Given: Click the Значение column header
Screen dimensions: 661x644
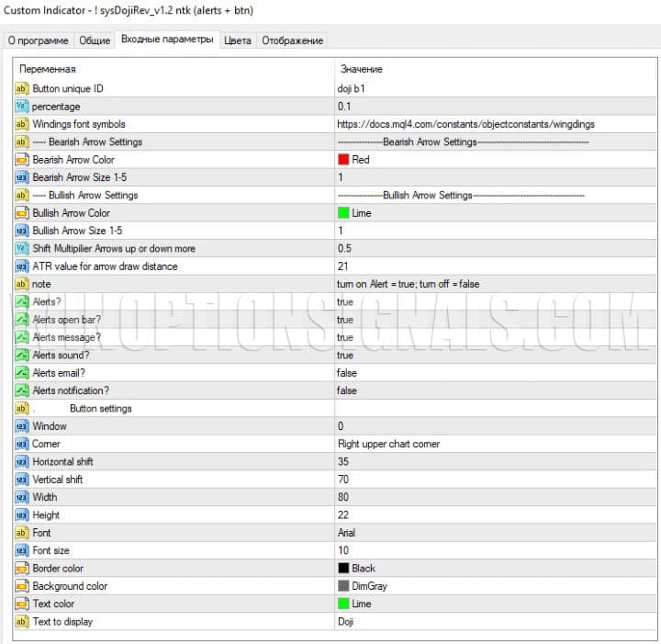Looking at the screenshot, I should tap(361, 69).
